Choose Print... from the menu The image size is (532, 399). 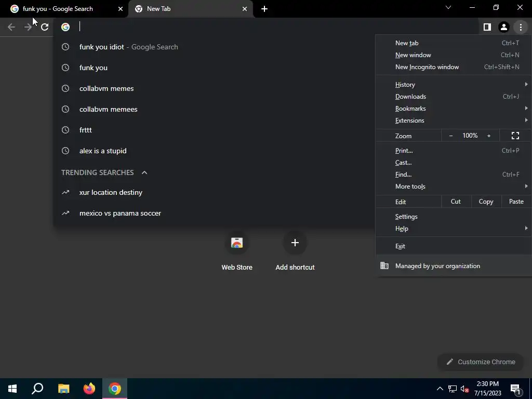pos(454,151)
